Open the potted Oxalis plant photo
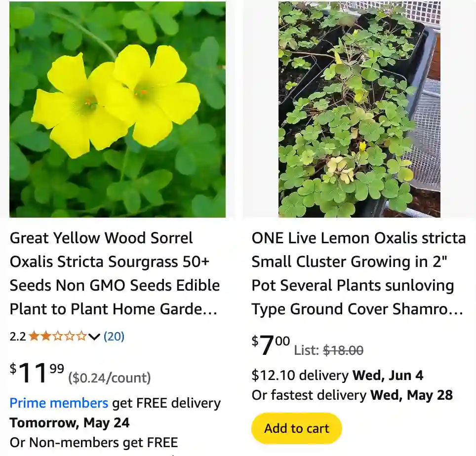Image resolution: width=476 pixels, height=456 pixels. 359,110
